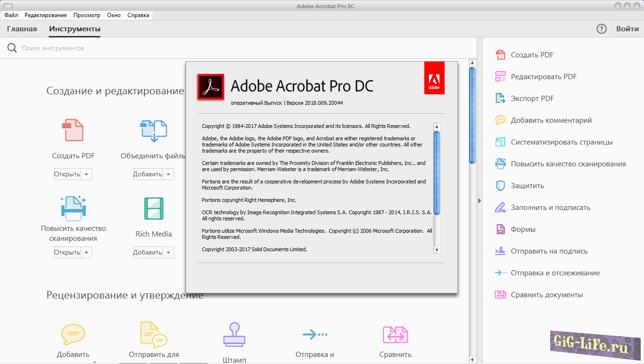Open the Редактирование menu

pyautogui.click(x=45, y=15)
